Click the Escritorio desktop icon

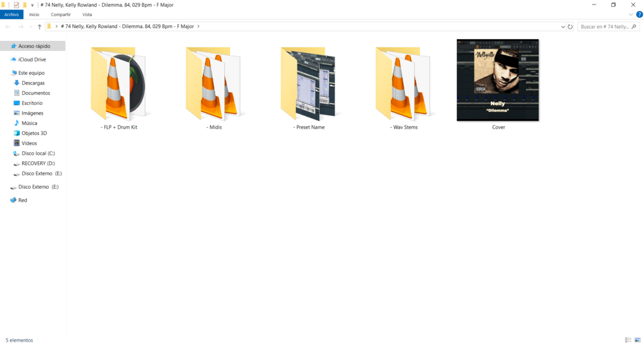point(17,103)
